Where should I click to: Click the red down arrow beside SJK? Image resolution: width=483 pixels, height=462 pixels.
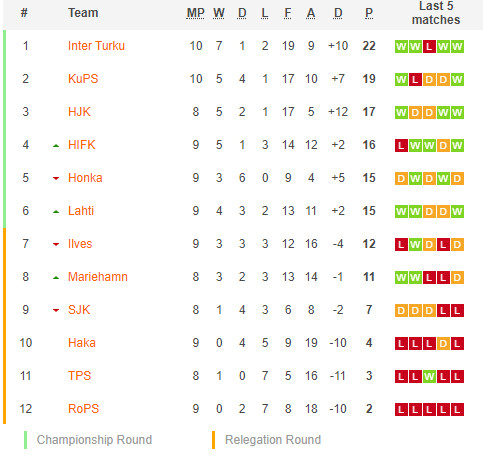coord(56,311)
